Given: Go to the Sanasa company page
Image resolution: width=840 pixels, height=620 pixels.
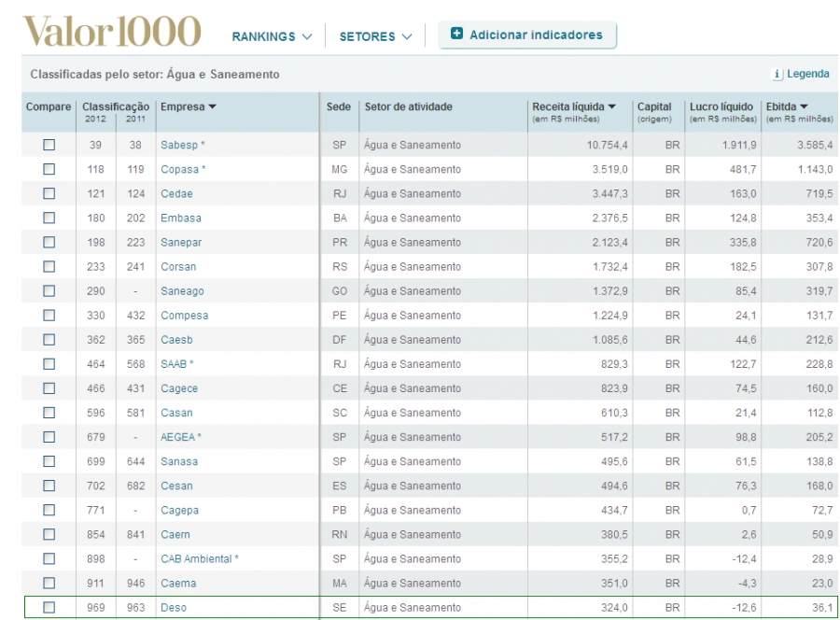Looking at the screenshot, I should (x=179, y=461).
